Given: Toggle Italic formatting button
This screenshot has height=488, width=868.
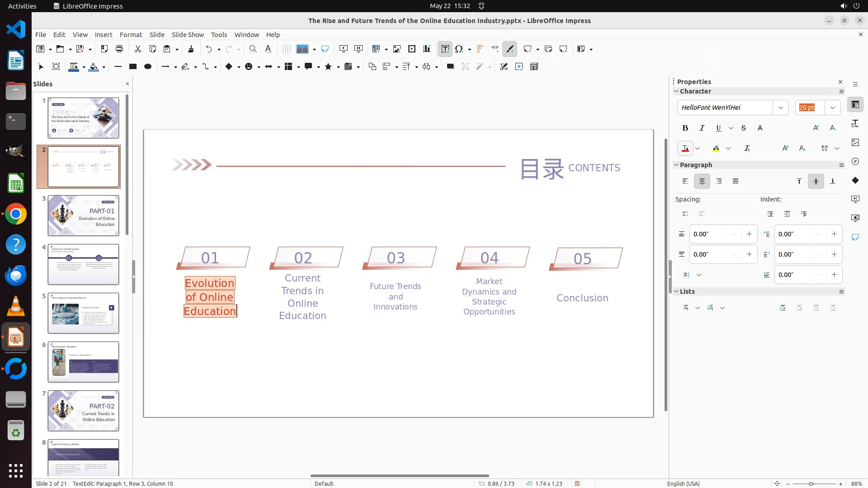Looking at the screenshot, I should pyautogui.click(x=702, y=128).
